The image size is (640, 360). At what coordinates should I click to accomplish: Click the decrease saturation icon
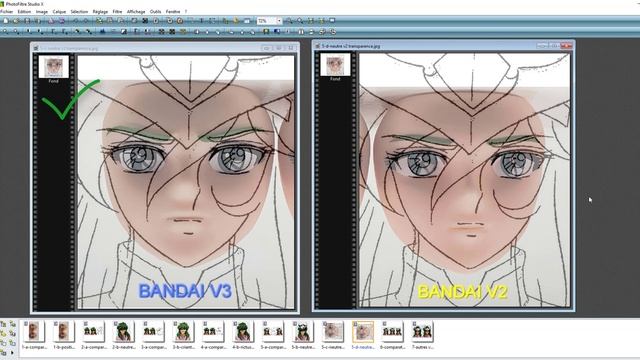coord(77,31)
